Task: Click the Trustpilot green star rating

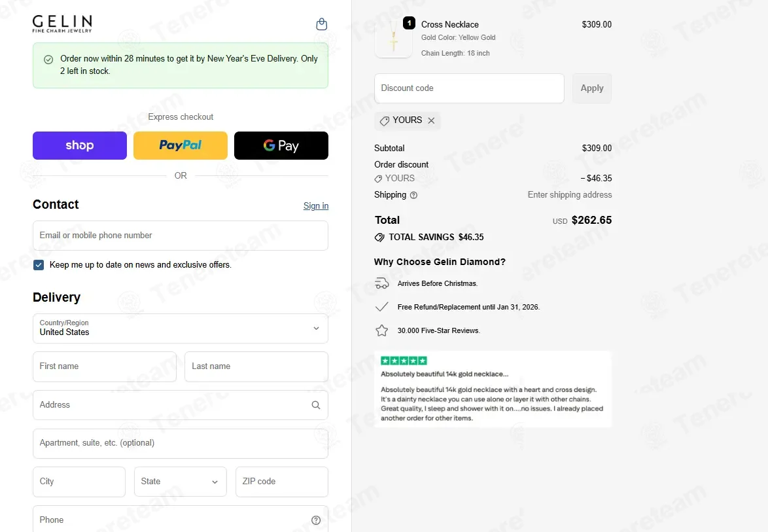Action: [x=404, y=361]
